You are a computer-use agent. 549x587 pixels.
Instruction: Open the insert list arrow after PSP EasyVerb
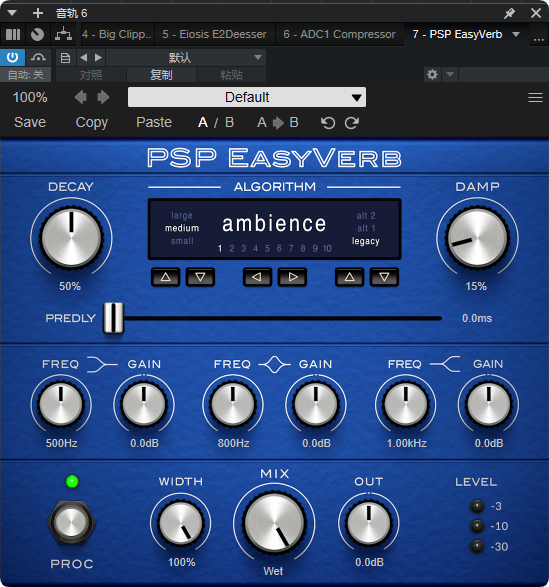click(x=516, y=34)
